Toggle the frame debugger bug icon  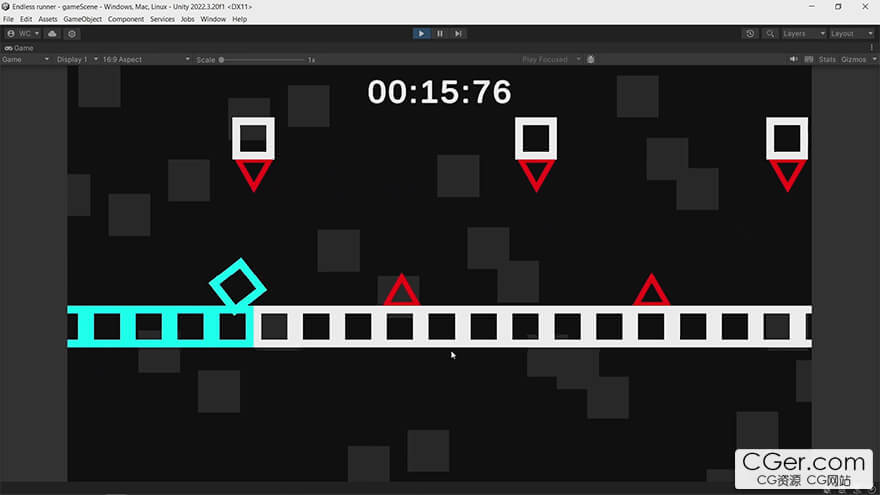coord(590,59)
